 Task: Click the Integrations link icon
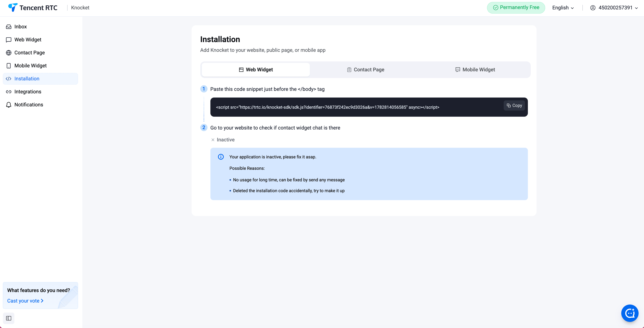point(9,92)
